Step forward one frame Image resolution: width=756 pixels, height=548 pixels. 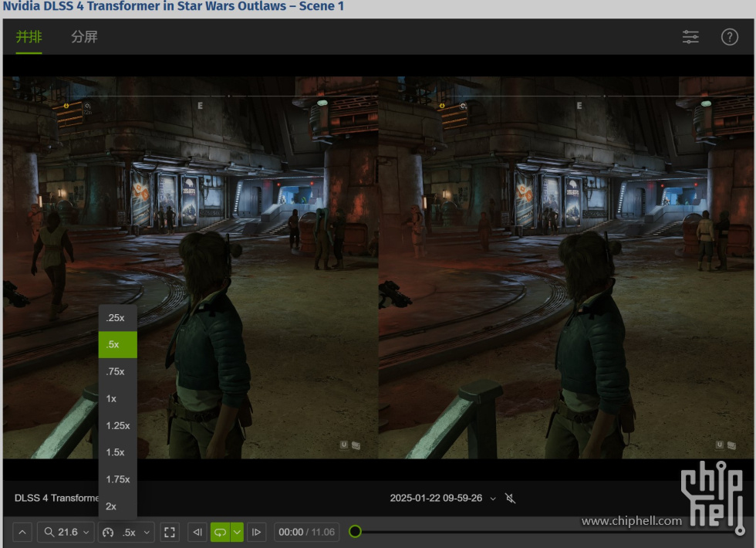pos(256,532)
